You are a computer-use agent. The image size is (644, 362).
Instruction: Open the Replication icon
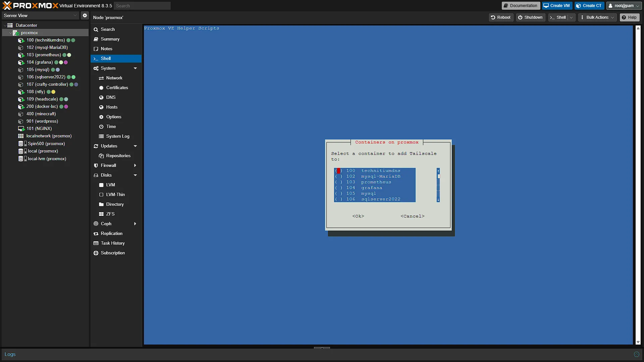pyautogui.click(x=96, y=234)
